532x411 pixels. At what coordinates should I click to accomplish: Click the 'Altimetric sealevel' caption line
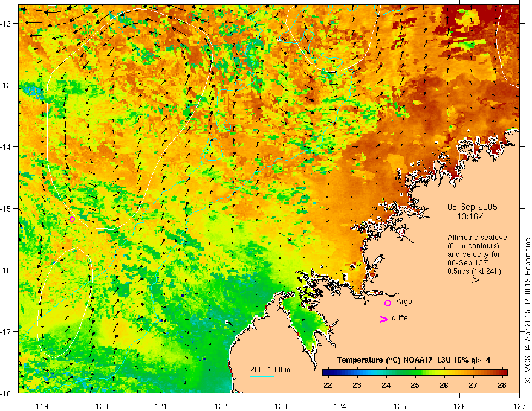pos(478,238)
